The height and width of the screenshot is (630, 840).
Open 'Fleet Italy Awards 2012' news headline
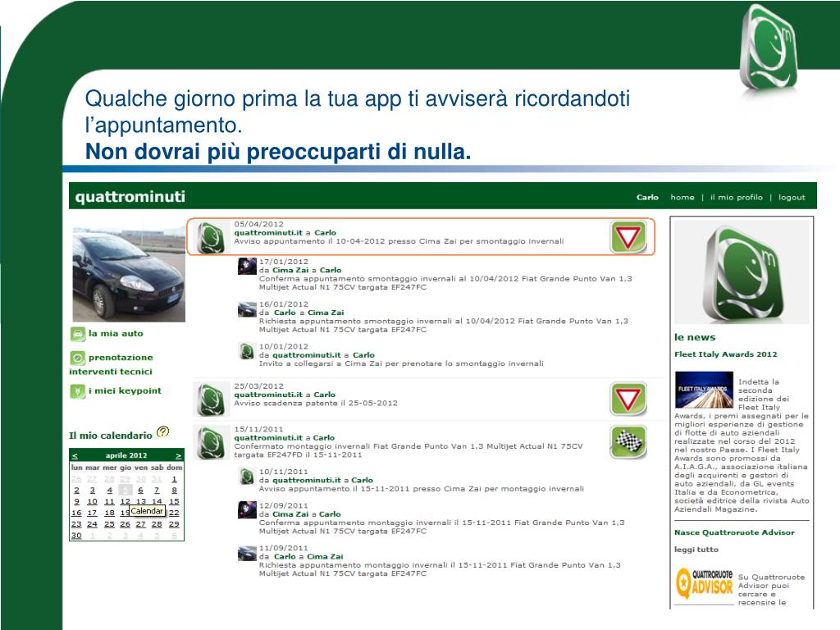pos(725,354)
